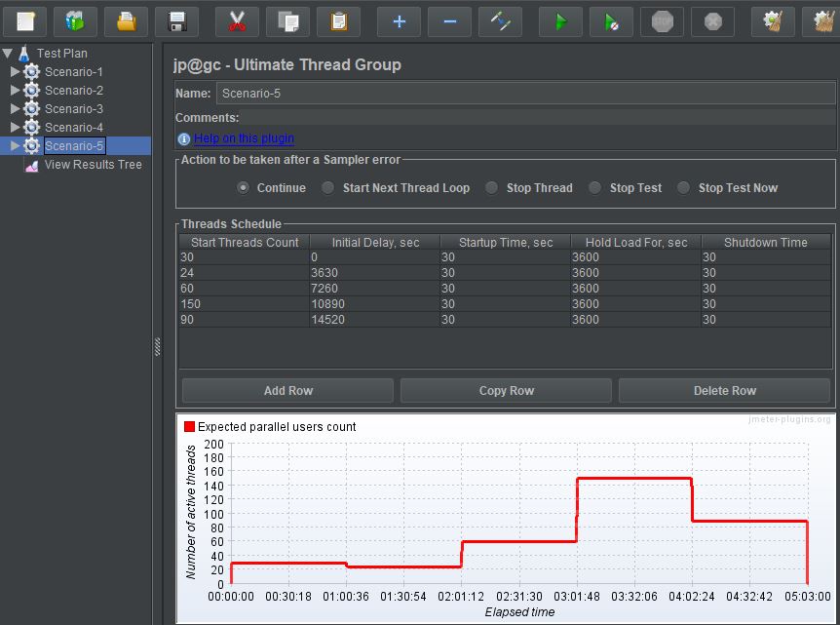The image size is (840, 625).
Task: Open the Templates dialog
Action: (x=76, y=20)
